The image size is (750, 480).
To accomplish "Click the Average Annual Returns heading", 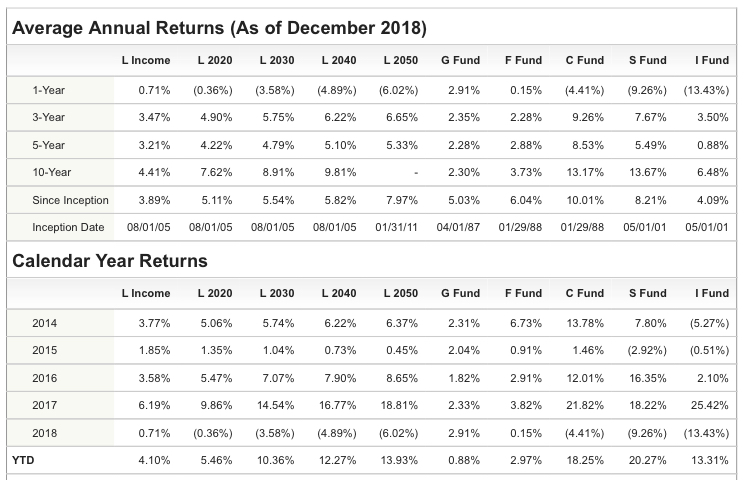I will pos(219,25).
